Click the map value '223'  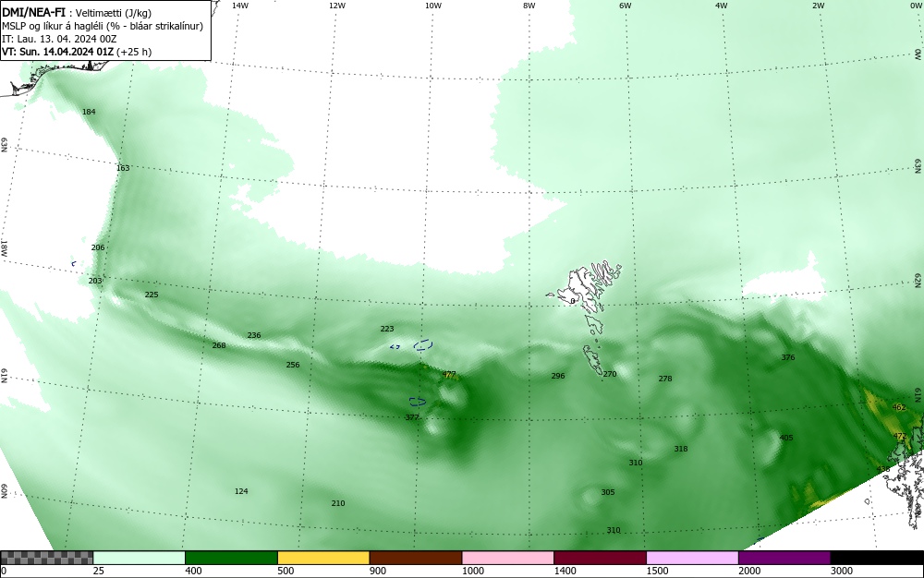387,329
